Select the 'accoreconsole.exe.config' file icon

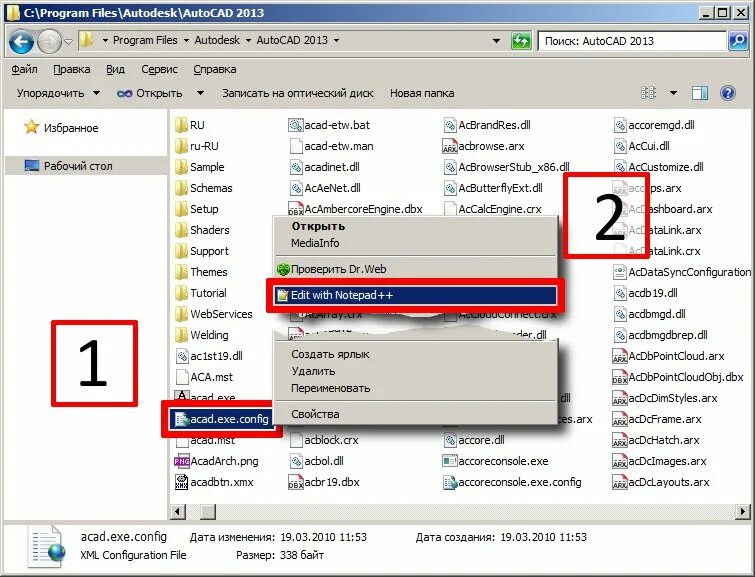pos(449,482)
